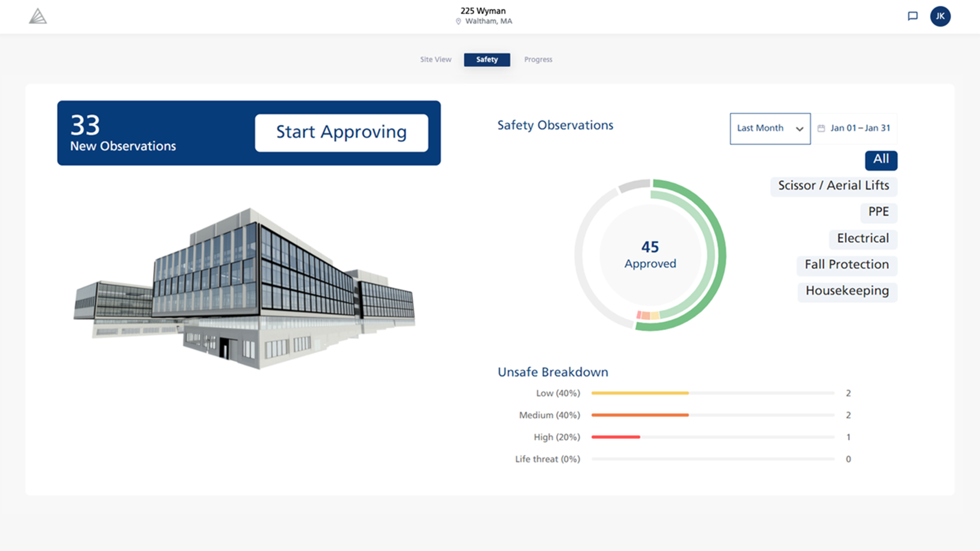
Task: Open the chat message icon
Action: click(x=913, y=16)
